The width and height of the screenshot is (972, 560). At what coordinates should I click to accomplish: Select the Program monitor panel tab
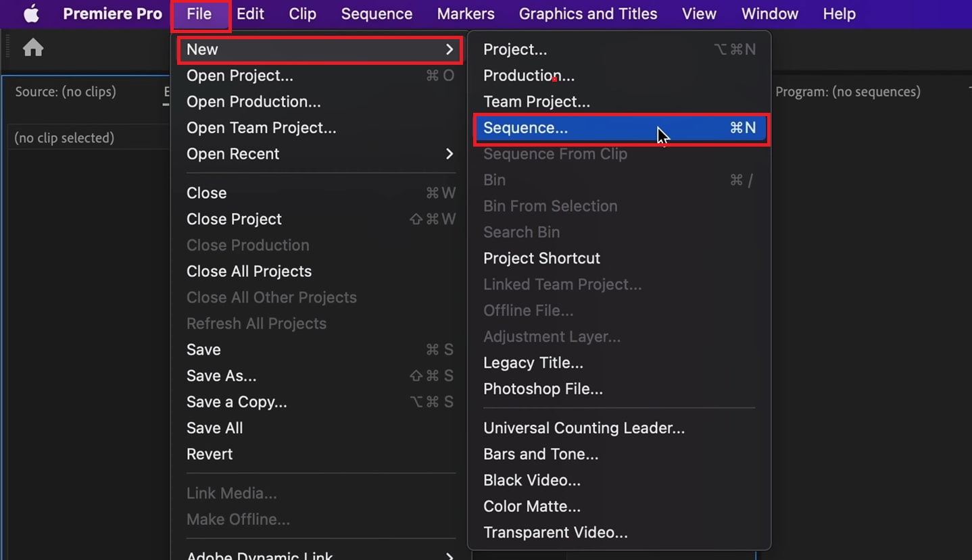848,92
